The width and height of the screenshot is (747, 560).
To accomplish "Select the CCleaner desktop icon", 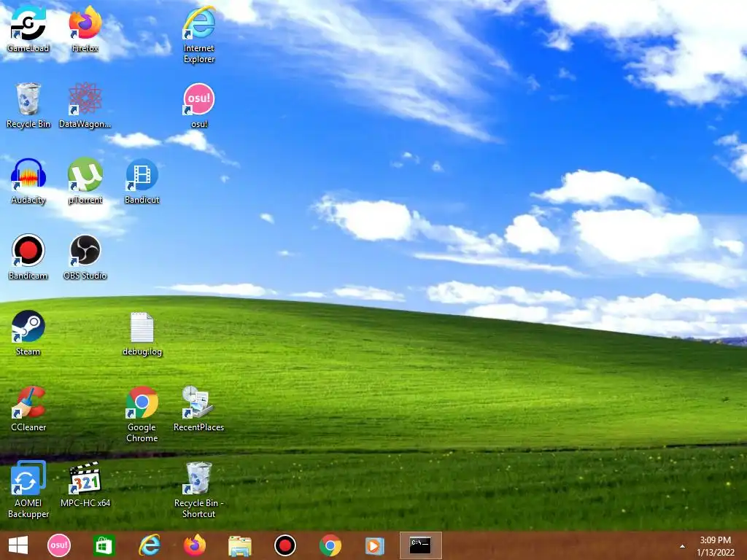I will pos(28,408).
